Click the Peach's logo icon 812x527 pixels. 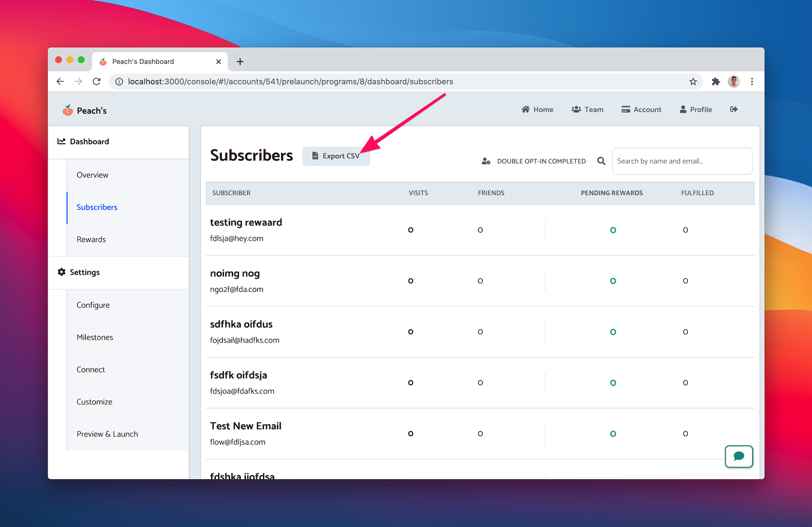67,110
